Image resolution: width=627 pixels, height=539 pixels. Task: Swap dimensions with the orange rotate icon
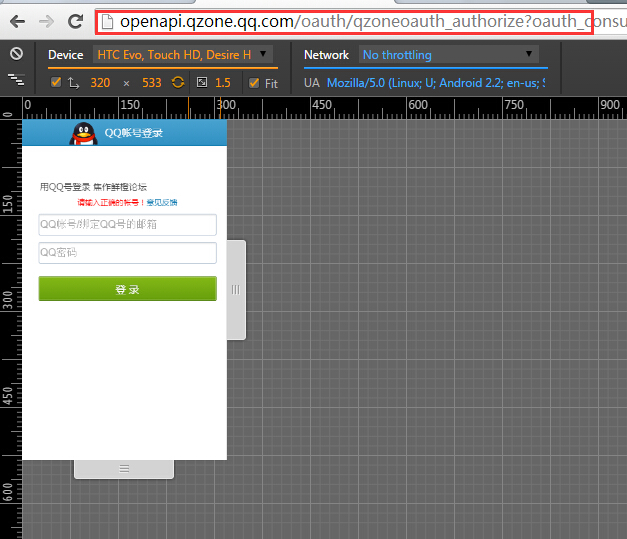[178, 82]
